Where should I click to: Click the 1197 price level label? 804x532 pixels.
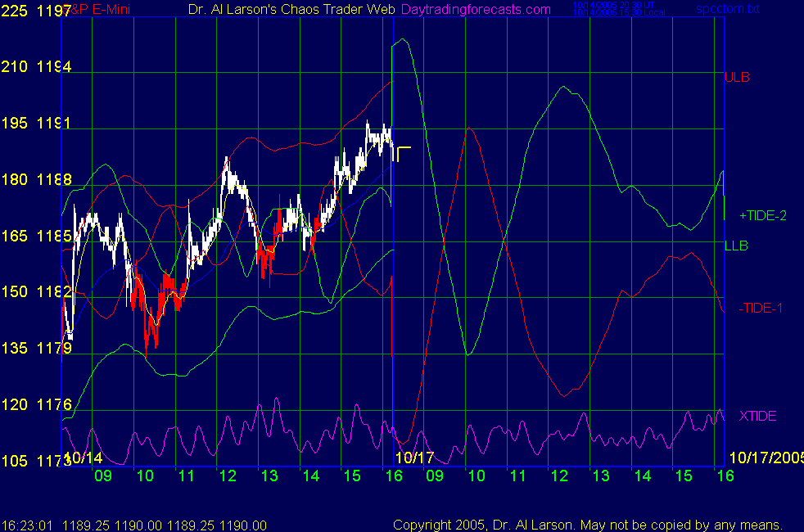tap(53, 10)
